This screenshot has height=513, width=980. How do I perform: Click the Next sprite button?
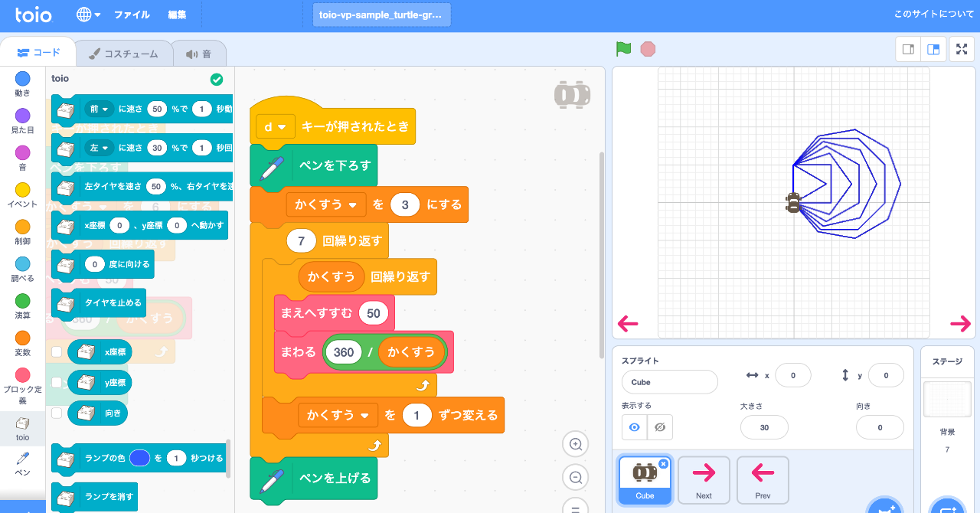[x=703, y=480]
